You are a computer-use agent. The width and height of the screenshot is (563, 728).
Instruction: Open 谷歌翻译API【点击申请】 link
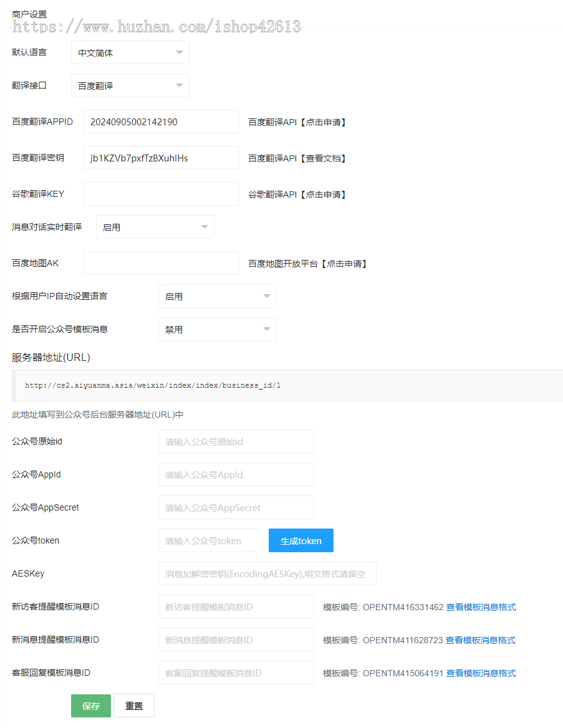click(298, 194)
